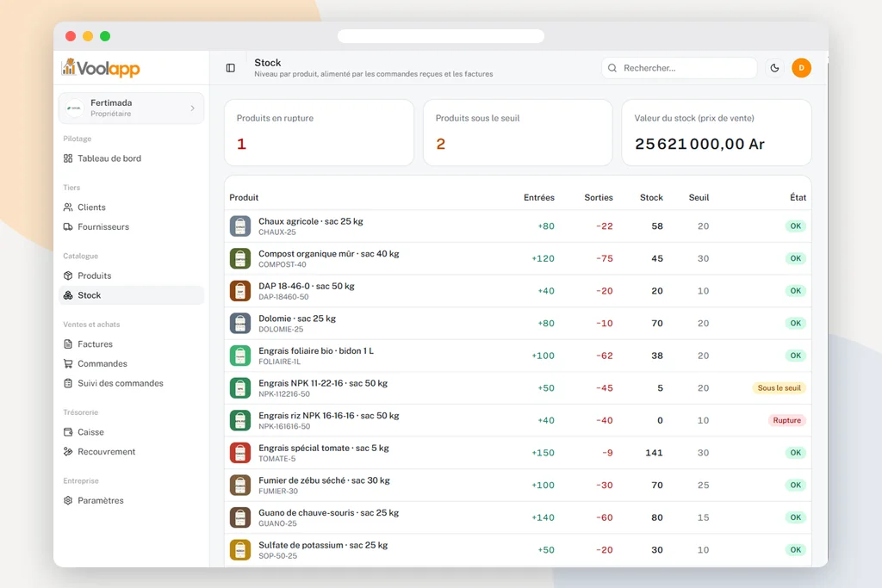Click the Fumier de zébu séché icon
Viewport: 882px width, 588px height.
coord(240,486)
